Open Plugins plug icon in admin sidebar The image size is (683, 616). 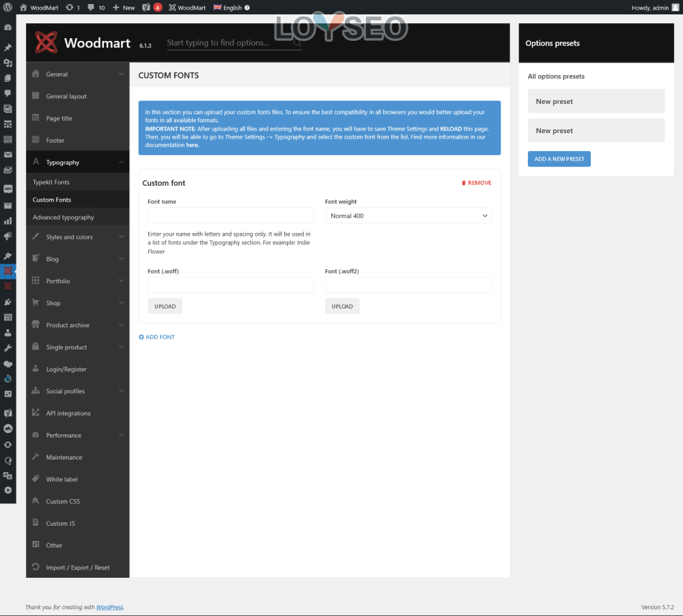tap(8, 302)
